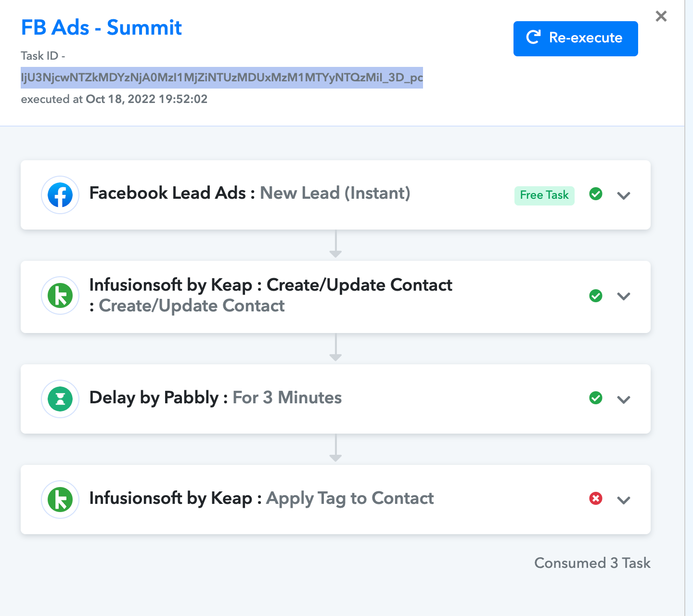Expand the Apply Tag to Contact step

[x=624, y=500]
